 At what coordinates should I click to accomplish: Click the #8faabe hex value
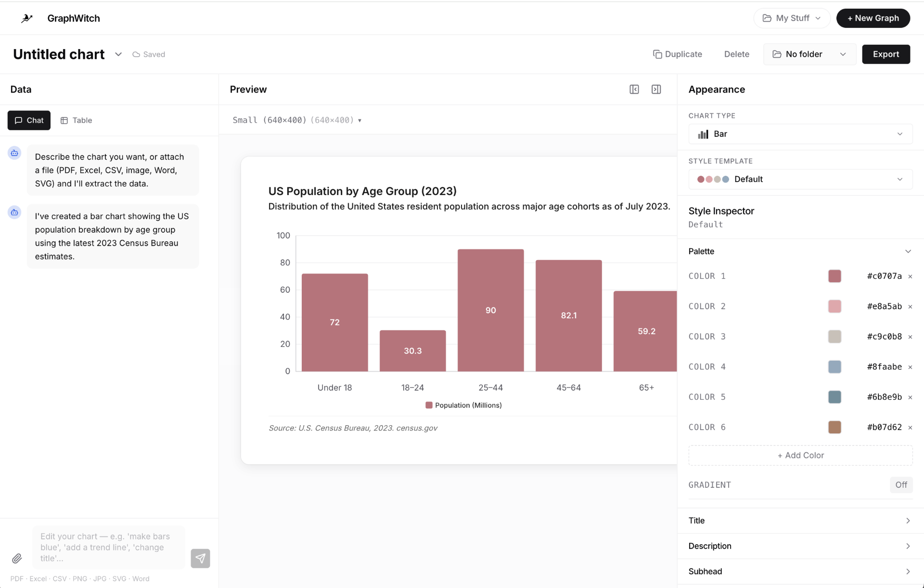point(884,367)
